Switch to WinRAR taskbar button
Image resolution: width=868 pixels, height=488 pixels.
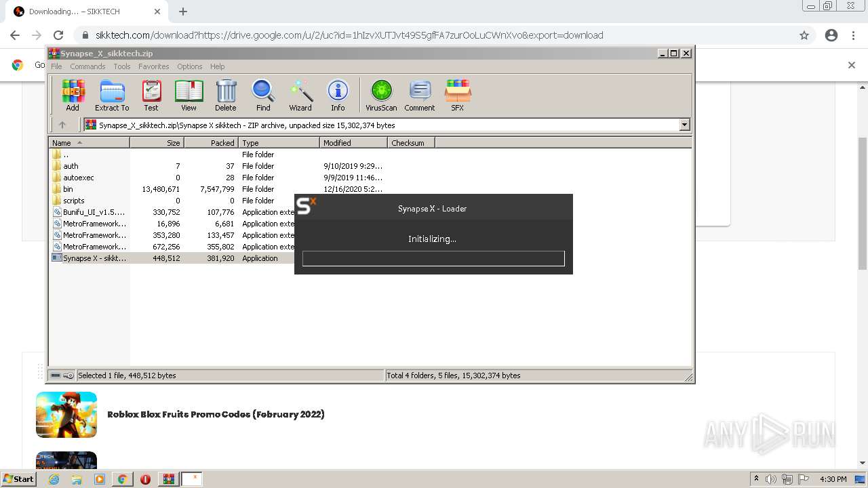click(168, 479)
